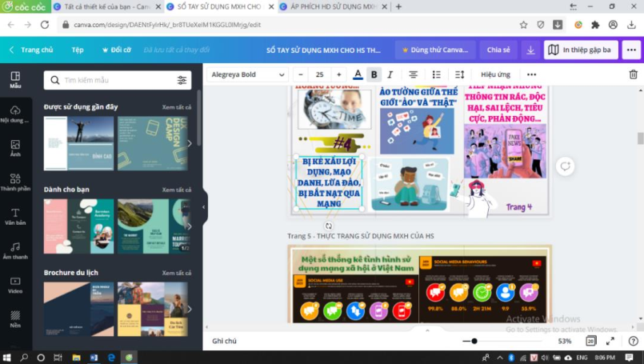Open Hiệu ứng effects
644x364 pixels.
click(x=495, y=74)
